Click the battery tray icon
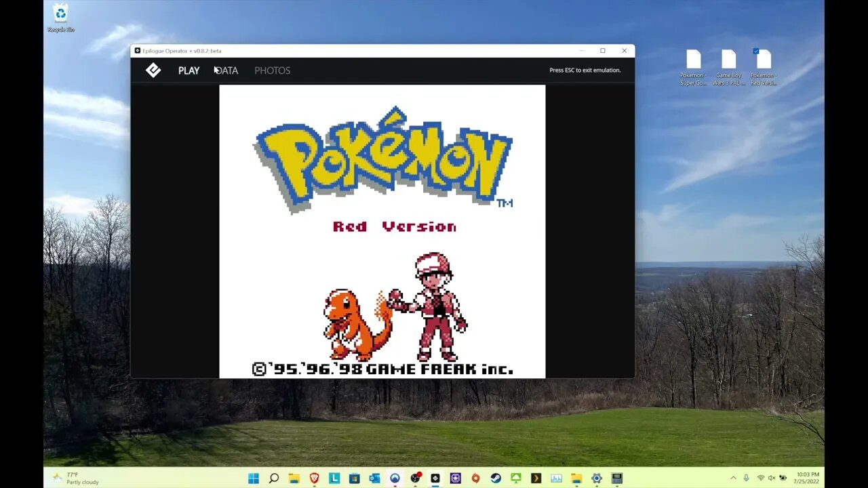868x488 pixels. (x=783, y=479)
